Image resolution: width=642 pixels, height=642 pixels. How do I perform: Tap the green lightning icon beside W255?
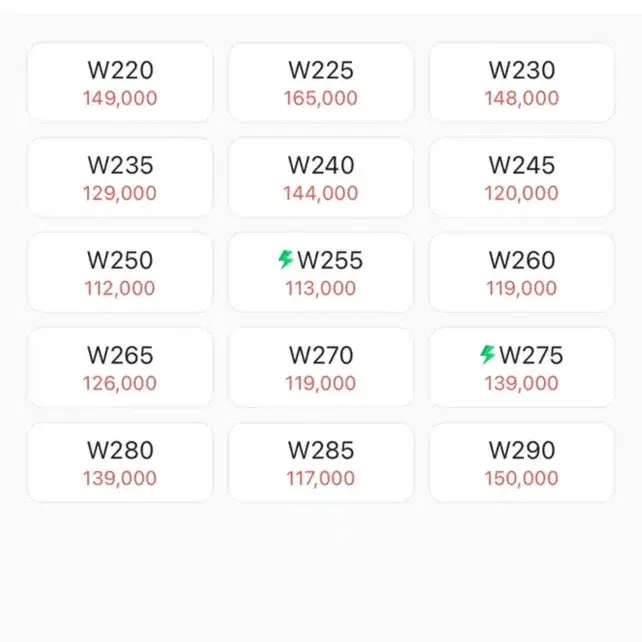[285, 260]
